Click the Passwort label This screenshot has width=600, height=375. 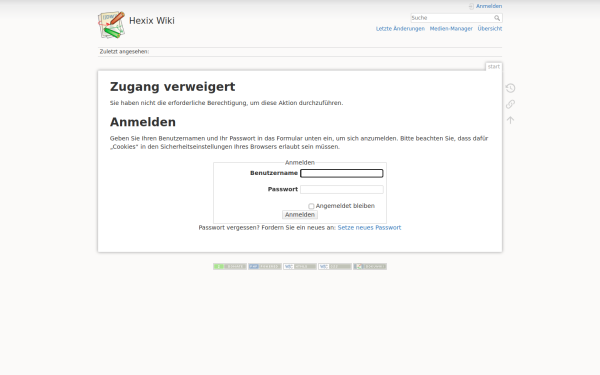pos(283,189)
